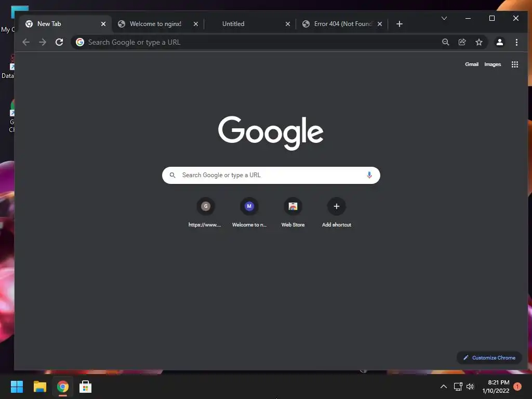Viewport: 532px width, 399px height.
Task: Open a new tab with plus button
Action: 400,24
